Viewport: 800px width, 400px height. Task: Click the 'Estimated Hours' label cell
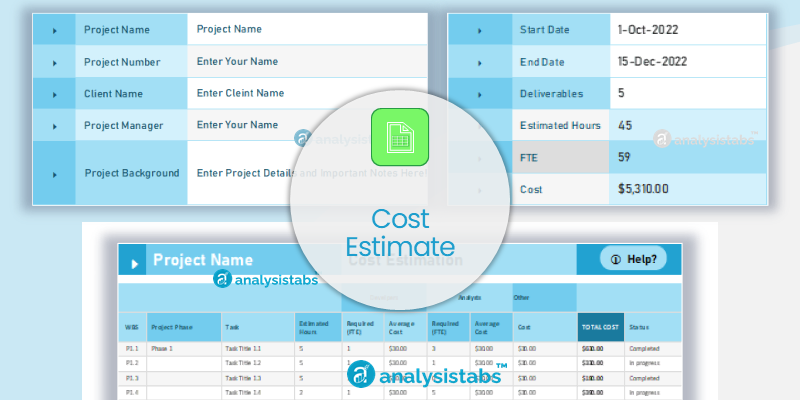click(560, 125)
